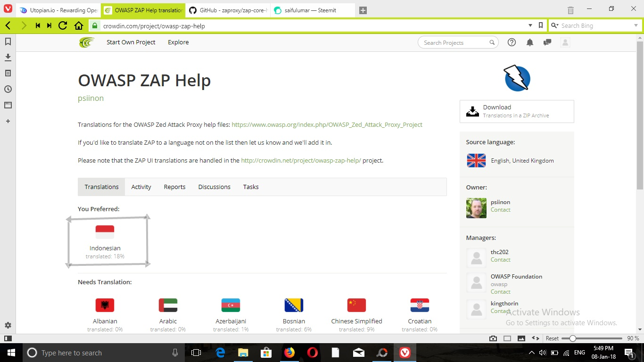Screen dimensions: 644x362
Task: Open the Window side panel
Action: click(x=8, y=105)
